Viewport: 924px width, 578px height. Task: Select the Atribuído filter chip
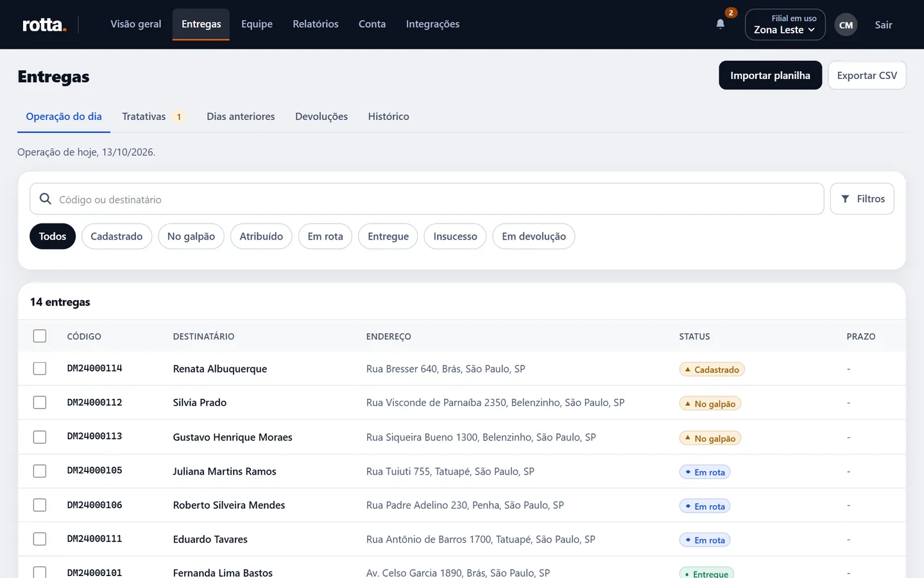click(261, 236)
